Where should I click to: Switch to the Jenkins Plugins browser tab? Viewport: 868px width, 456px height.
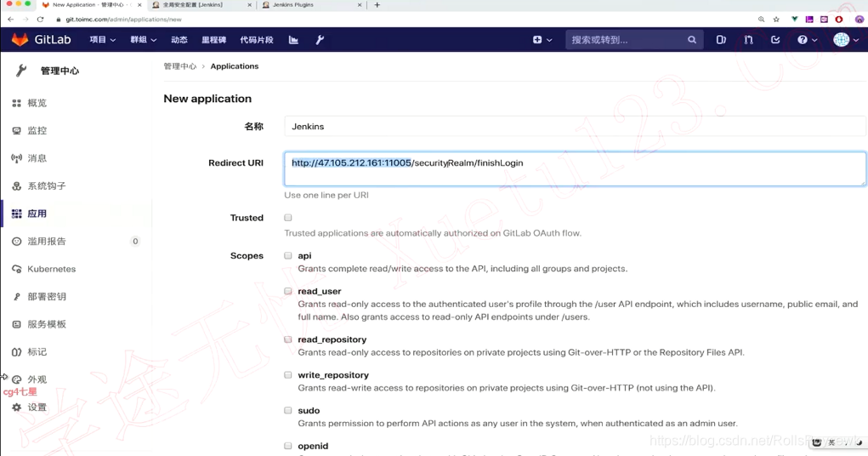pos(310,5)
